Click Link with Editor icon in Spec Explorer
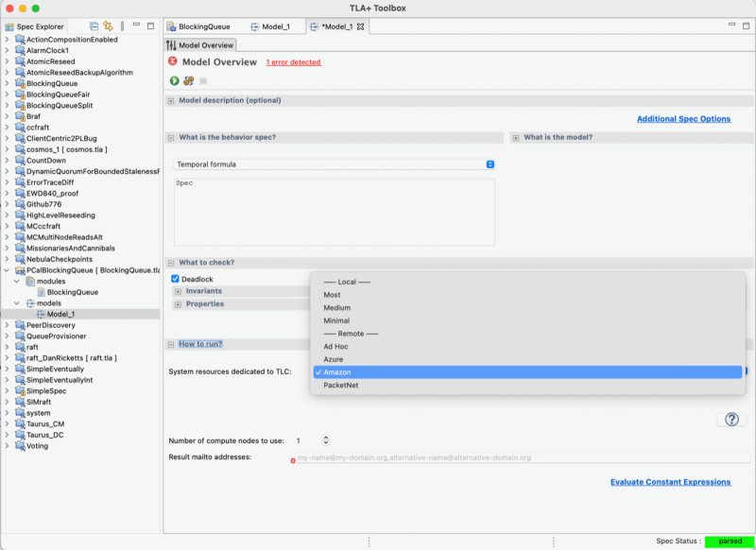This screenshot has width=756, height=550. coord(108,26)
